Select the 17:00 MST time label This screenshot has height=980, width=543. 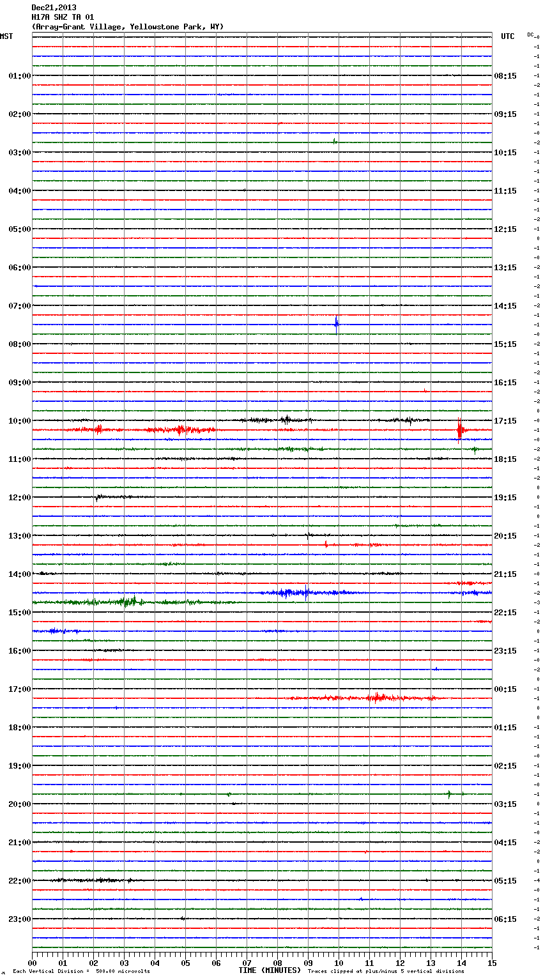coord(20,689)
